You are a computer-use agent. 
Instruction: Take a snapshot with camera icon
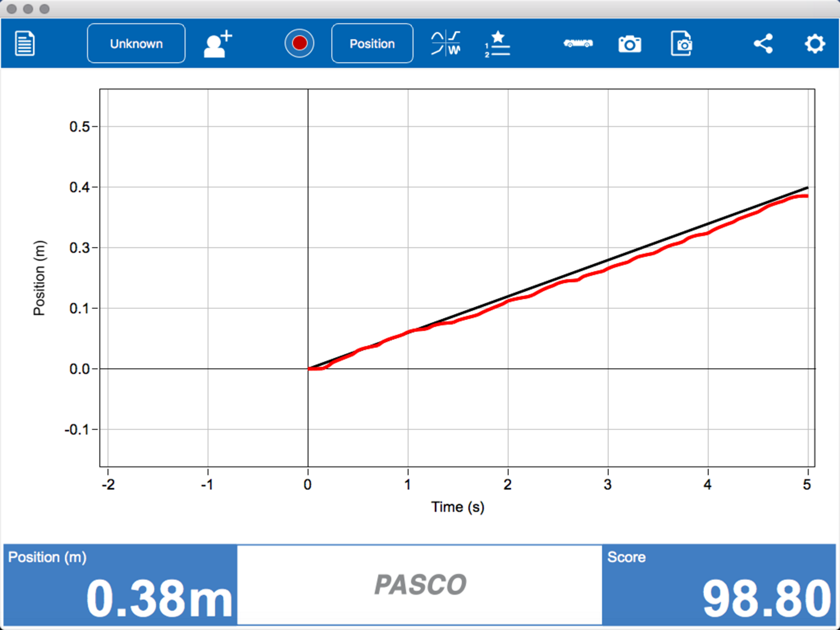(629, 44)
